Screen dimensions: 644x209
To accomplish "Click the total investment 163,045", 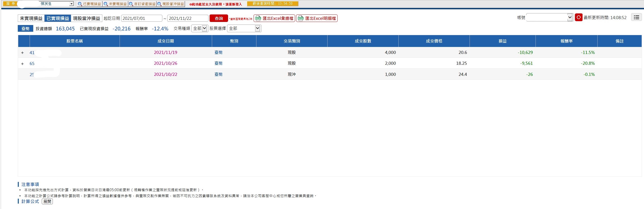I will pyautogui.click(x=65, y=29).
